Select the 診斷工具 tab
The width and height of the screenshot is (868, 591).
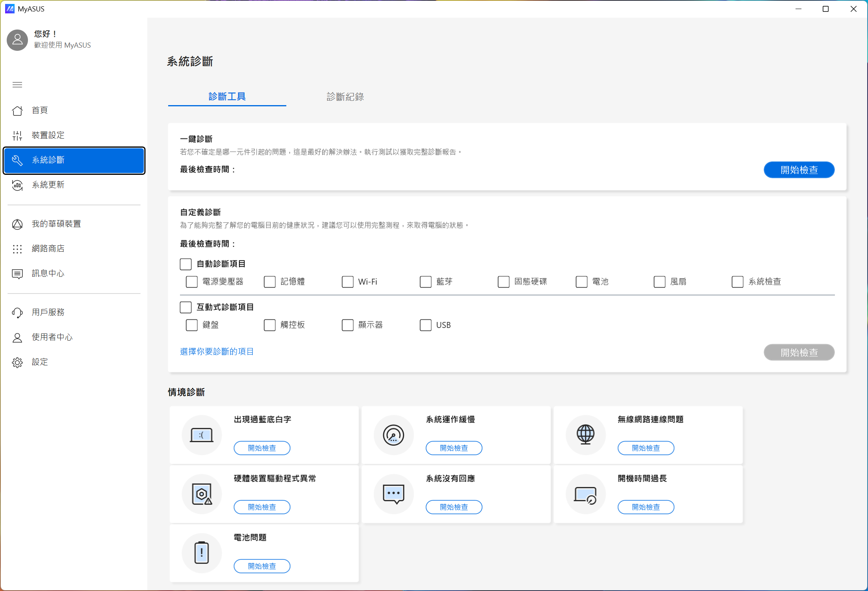pos(227,96)
